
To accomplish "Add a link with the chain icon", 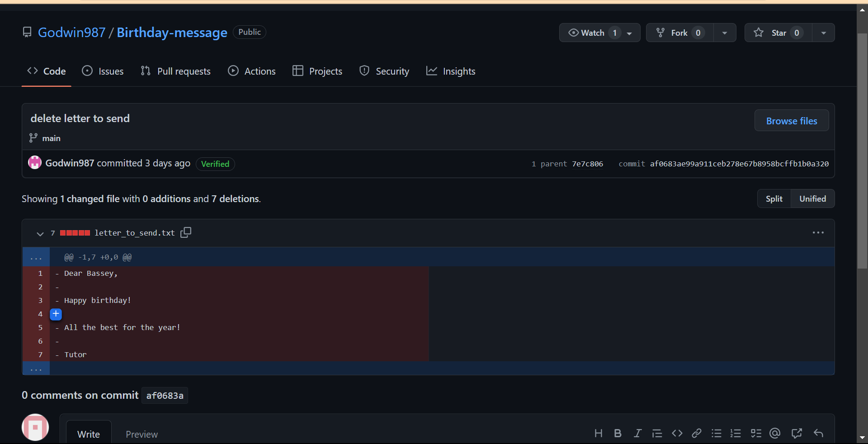I will tap(697, 434).
